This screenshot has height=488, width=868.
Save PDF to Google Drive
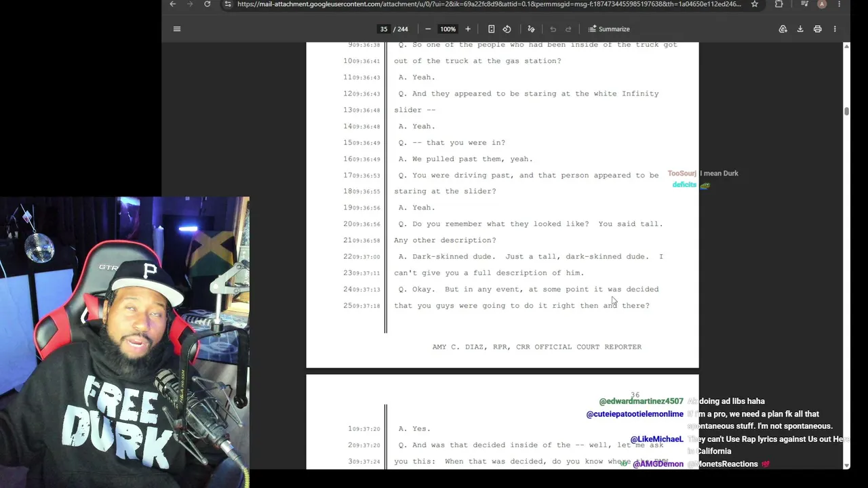(783, 29)
